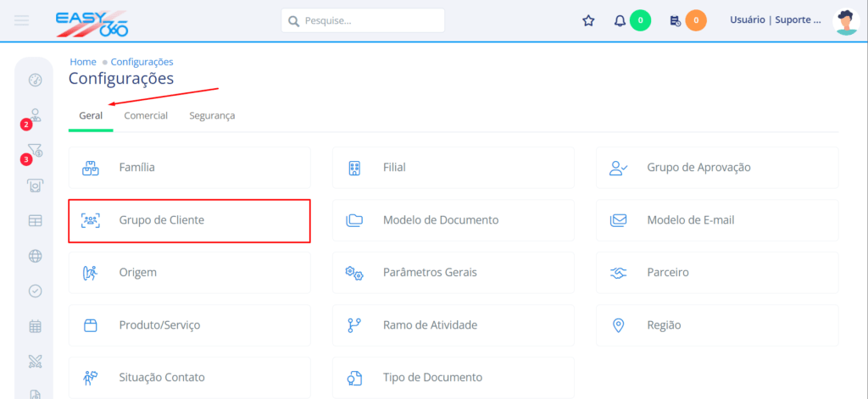Open the Grupo de Aprovação card
Viewport: 868px width, 399px height.
717,168
